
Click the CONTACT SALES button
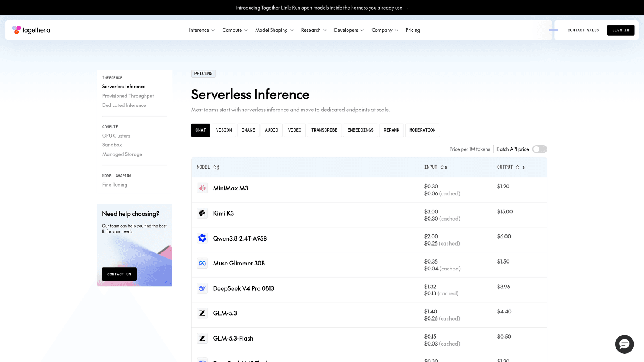pos(583,30)
